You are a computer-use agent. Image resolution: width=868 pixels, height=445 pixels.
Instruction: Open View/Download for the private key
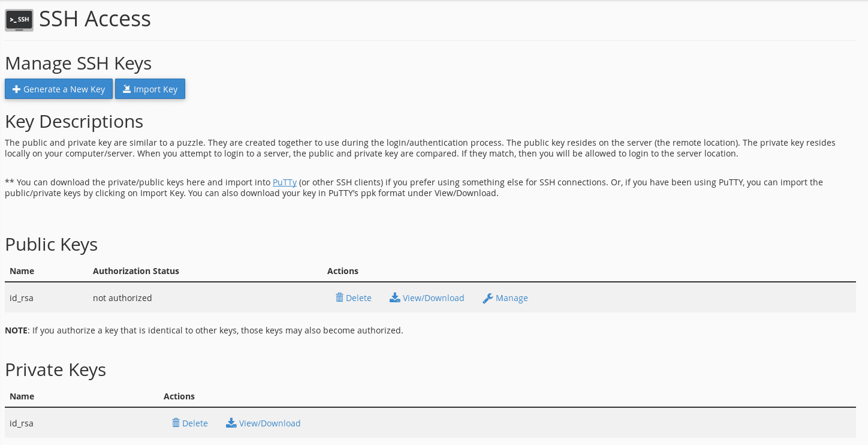[x=269, y=423]
